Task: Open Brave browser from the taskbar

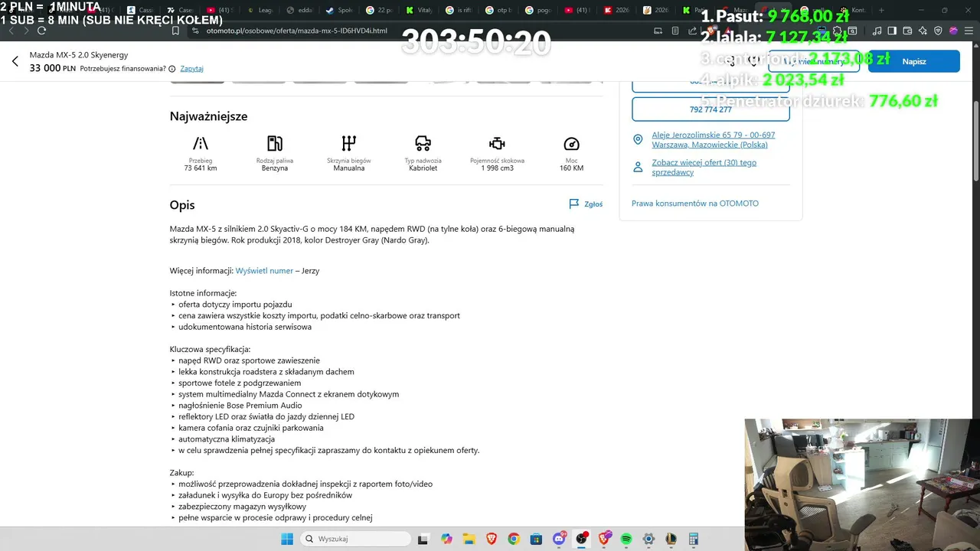Action: click(491, 539)
